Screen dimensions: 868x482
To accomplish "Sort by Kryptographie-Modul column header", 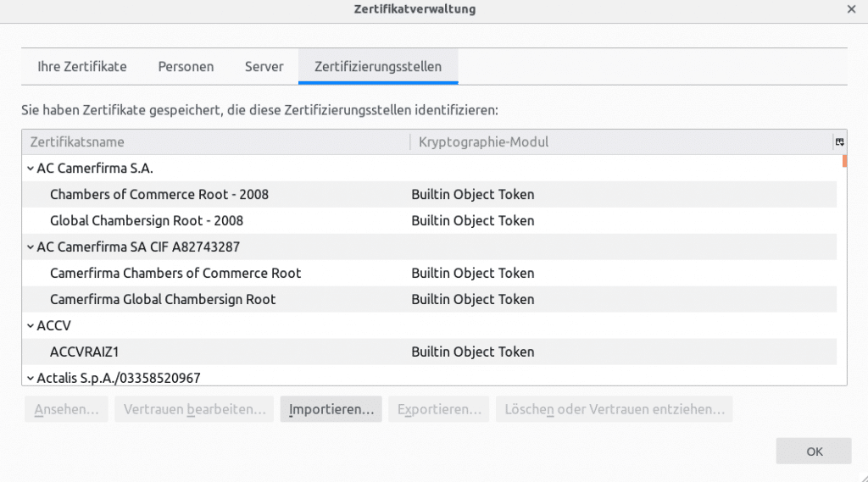I will [619, 142].
